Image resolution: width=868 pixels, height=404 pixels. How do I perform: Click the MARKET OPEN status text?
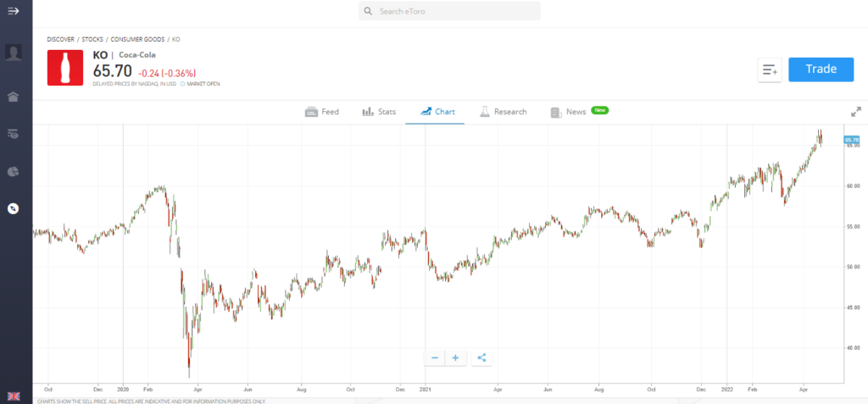pos(203,84)
